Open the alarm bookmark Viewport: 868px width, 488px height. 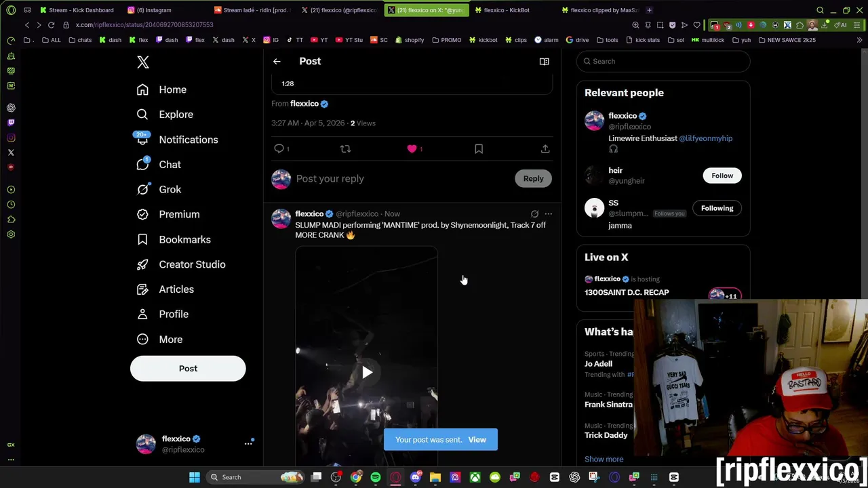(x=547, y=40)
